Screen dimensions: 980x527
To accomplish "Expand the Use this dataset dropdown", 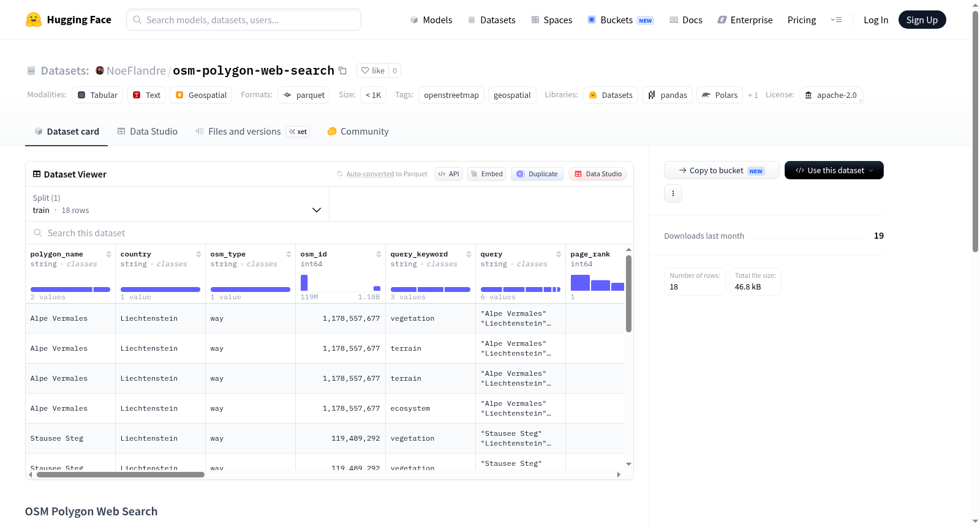I will 834,170.
